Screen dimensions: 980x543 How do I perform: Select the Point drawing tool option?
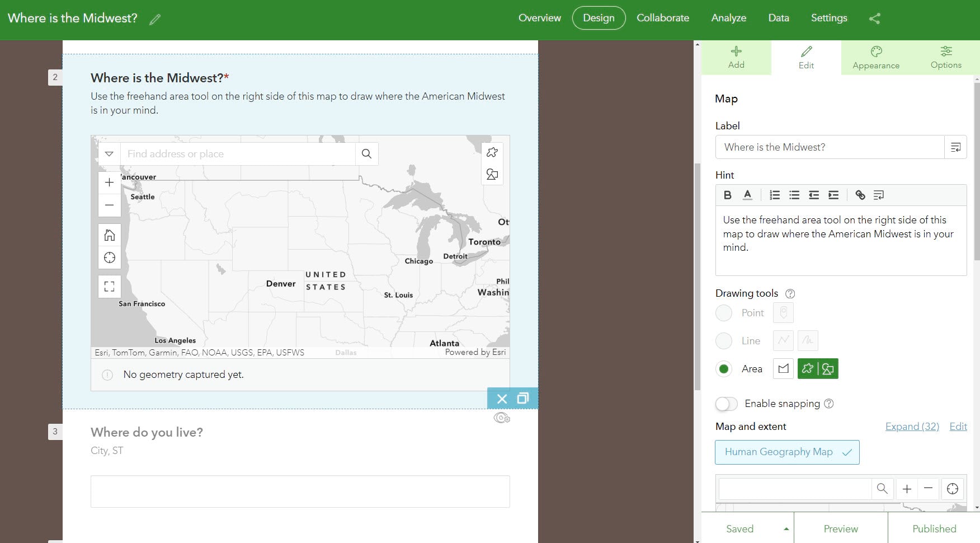pos(724,313)
